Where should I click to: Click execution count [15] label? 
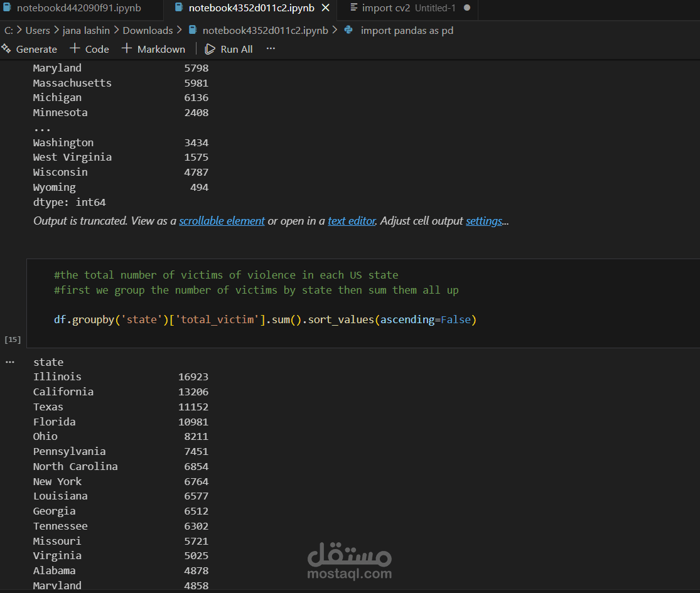coord(13,339)
